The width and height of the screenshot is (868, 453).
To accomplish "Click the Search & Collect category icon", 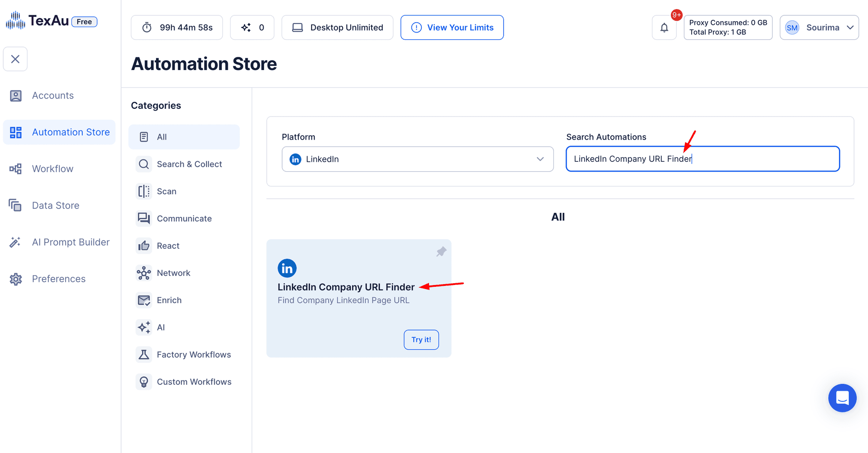I will point(144,164).
